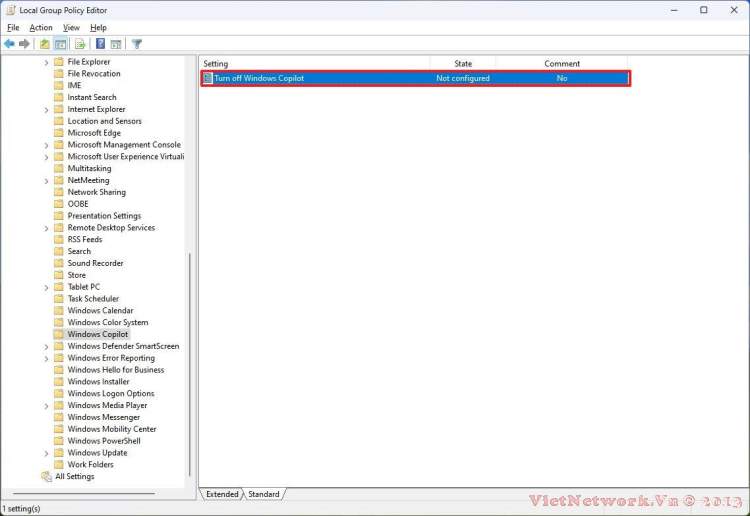Open the Action menu
The image size is (750, 516).
click(x=41, y=28)
